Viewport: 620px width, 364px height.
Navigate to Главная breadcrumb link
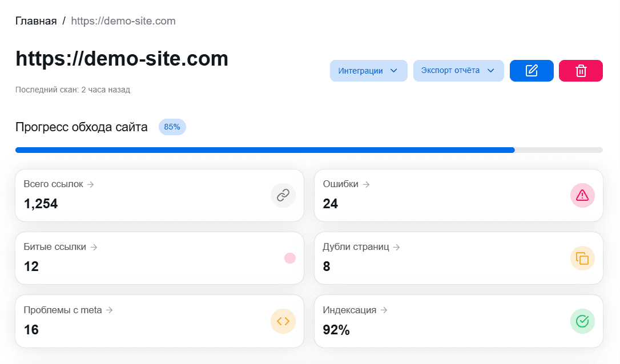(35, 21)
